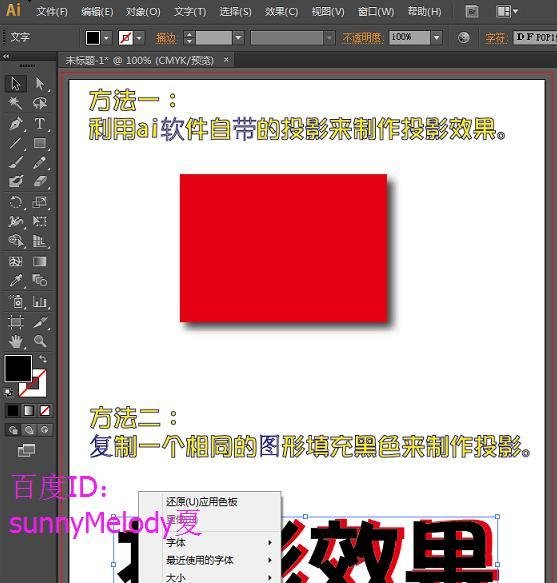Set paint type to solid Color
The height and width of the screenshot is (583, 557).
click(x=13, y=410)
